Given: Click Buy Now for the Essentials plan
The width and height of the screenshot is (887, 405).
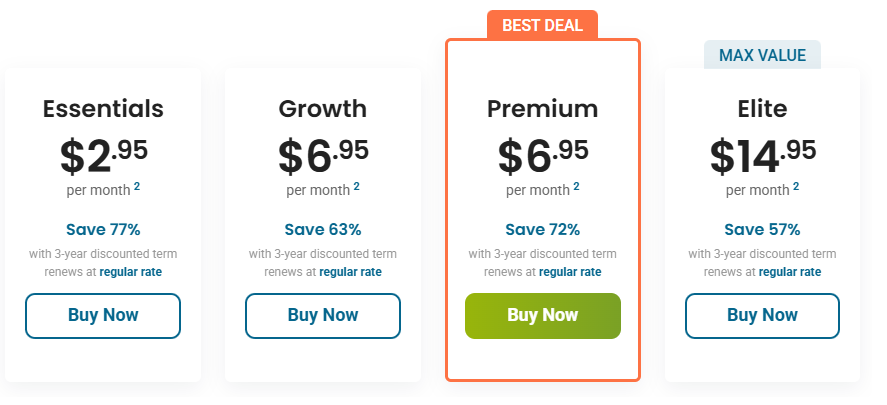Looking at the screenshot, I should [x=103, y=316].
